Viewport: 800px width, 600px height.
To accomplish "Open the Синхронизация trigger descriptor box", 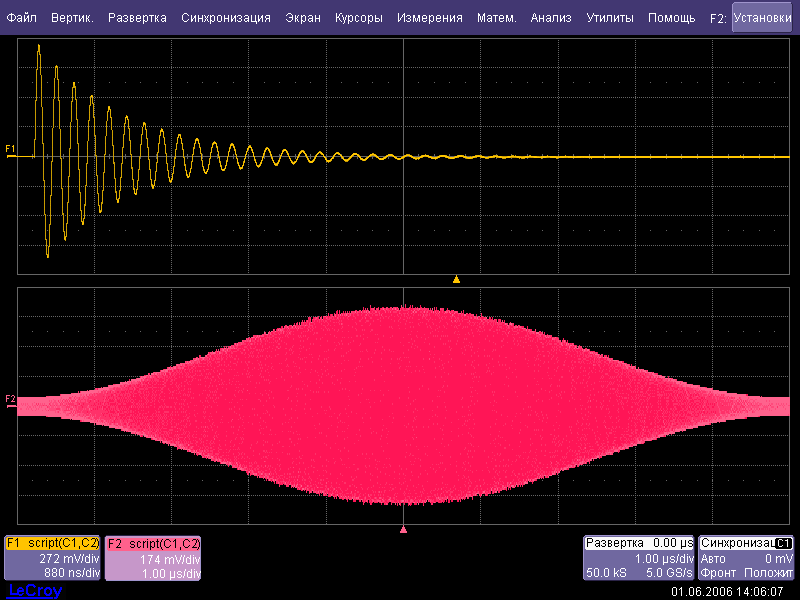I will point(747,558).
